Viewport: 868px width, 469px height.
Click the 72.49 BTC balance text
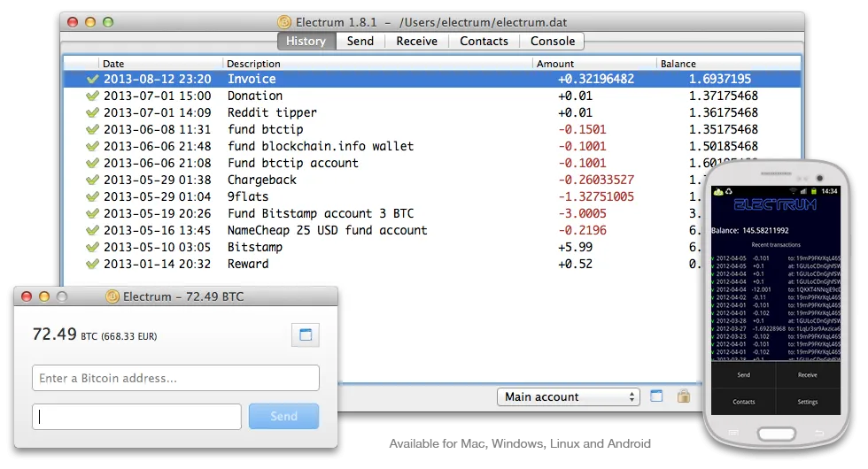coord(95,334)
